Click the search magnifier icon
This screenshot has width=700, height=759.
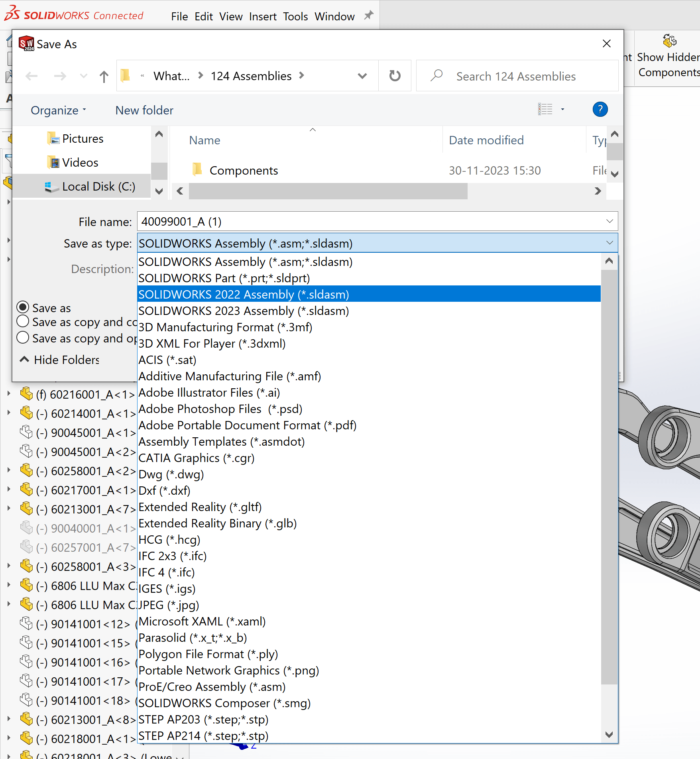coord(437,75)
